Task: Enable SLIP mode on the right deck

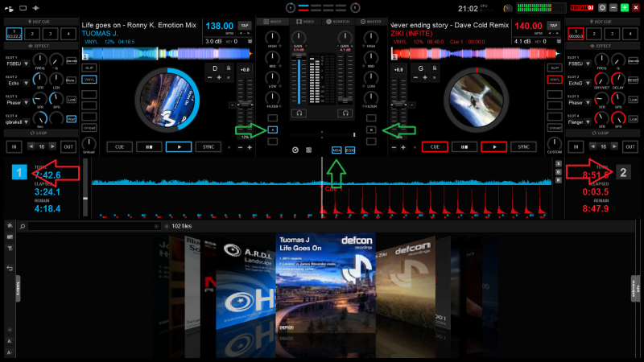Action: (554, 68)
